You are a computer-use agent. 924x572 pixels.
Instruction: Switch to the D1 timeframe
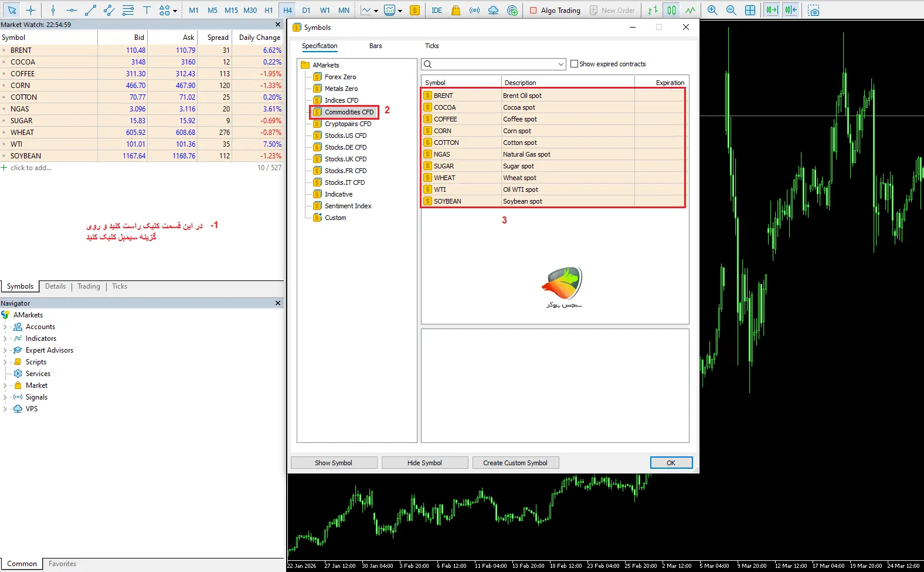coord(306,10)
